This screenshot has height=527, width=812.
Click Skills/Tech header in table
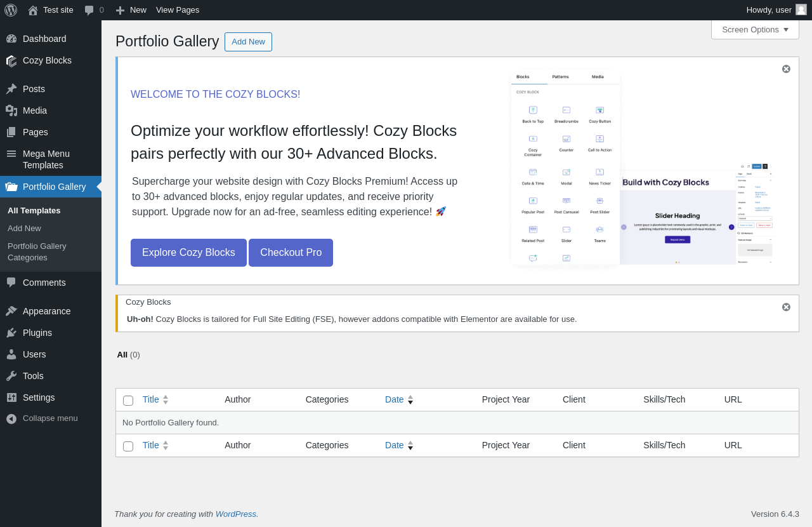[x=664, y=400]
